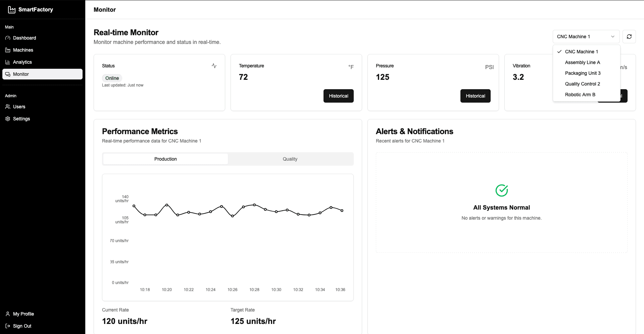Select the Production tab

click(165, 159)
